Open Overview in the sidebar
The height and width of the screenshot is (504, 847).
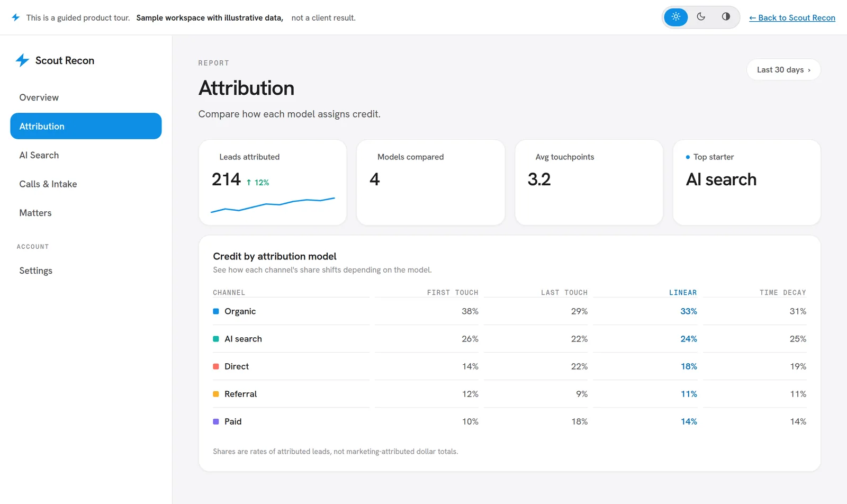[x=86, y=97]
